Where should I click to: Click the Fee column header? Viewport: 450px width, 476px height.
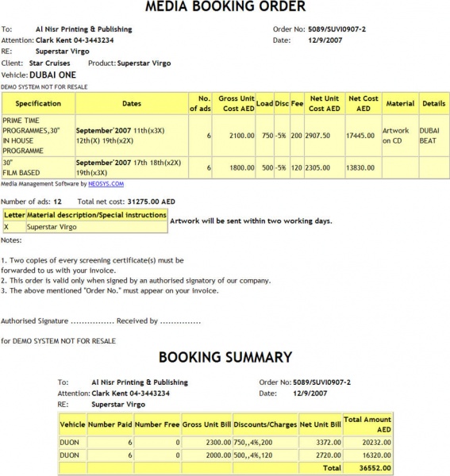coord(297,103)
